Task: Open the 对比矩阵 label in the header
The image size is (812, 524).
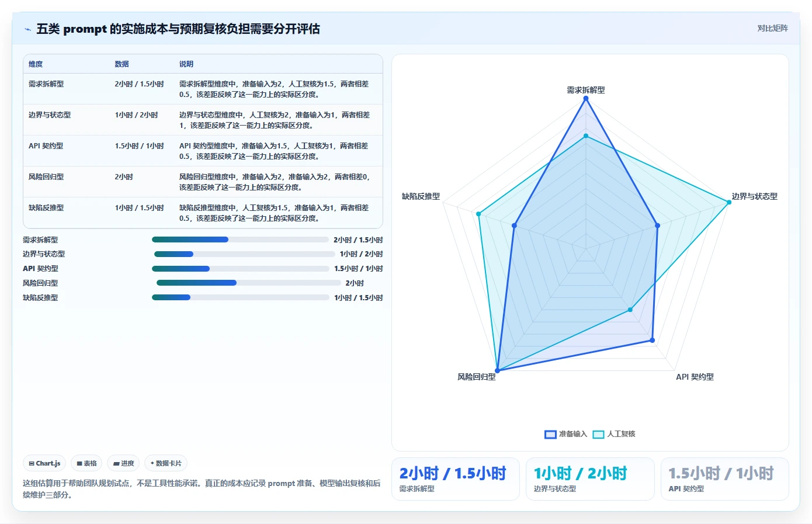Action: pyautogui.click(x=772, y=28)
